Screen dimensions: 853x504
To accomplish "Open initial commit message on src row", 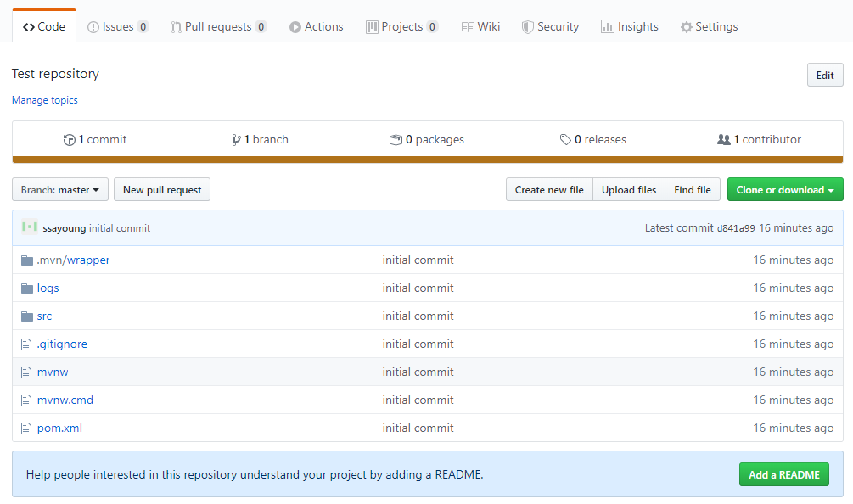I will pyautogui.click(x=418, y=316).
